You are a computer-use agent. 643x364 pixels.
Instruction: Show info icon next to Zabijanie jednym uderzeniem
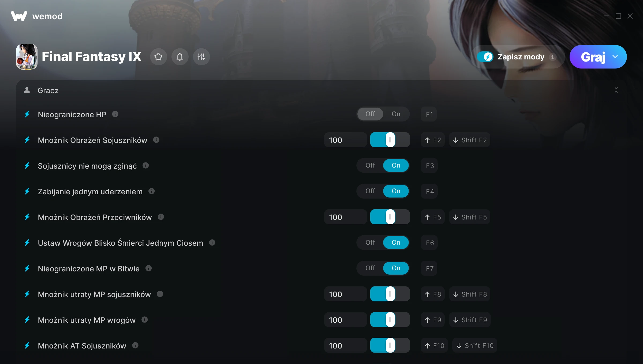[x=152, y=191]
